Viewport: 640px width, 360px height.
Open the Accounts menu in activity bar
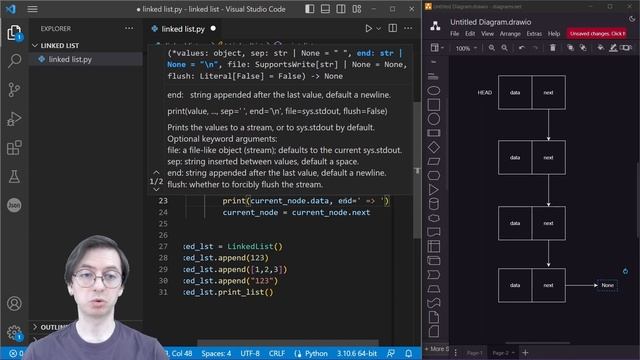point(14,304)
